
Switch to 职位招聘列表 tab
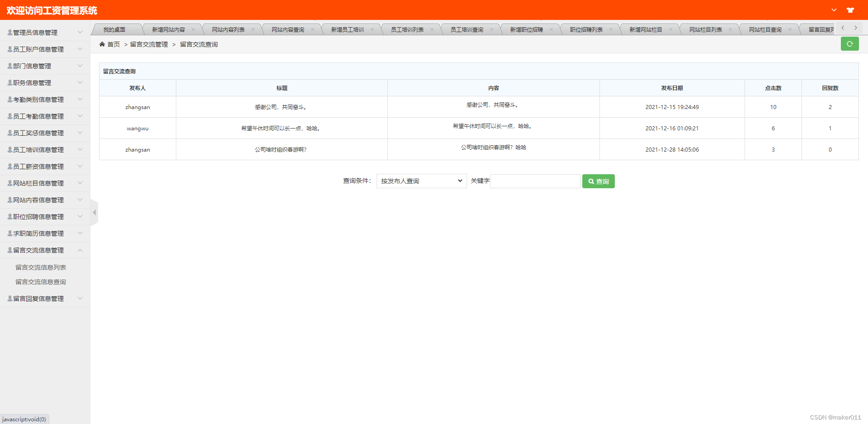pos(586,30)
